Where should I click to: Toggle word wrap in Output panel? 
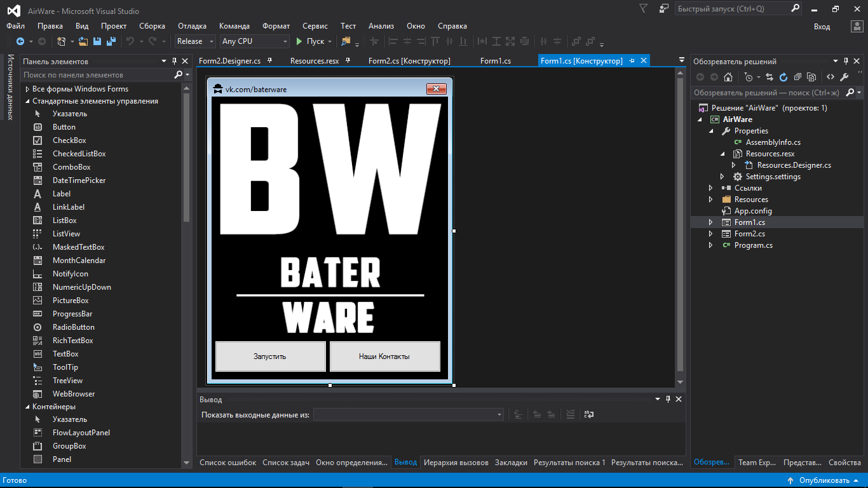tap(589, 414)
